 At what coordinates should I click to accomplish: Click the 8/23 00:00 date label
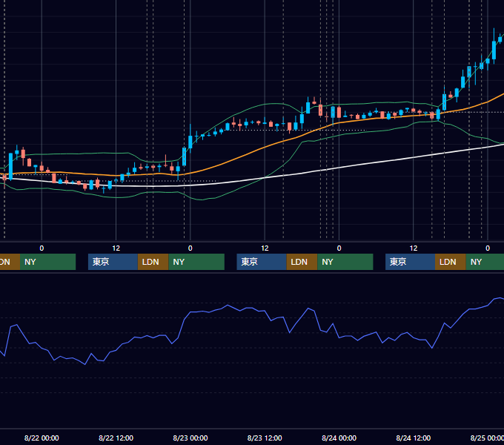(190, 438)
